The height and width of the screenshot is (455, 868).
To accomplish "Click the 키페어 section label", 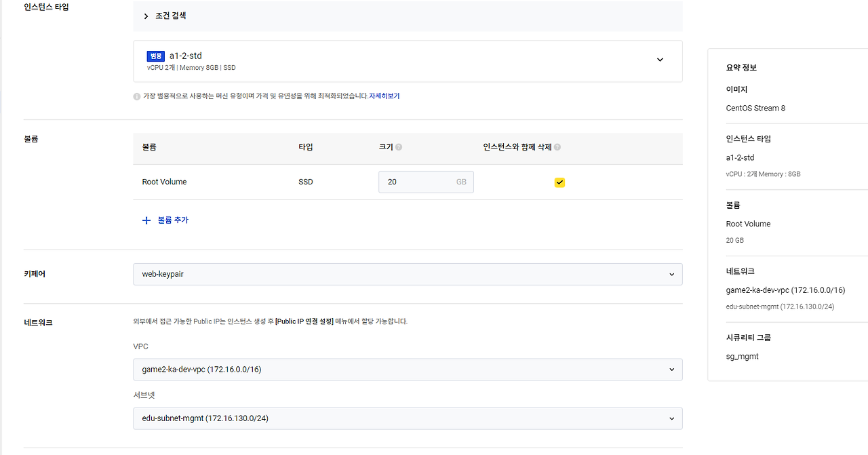I will [35, 274].
